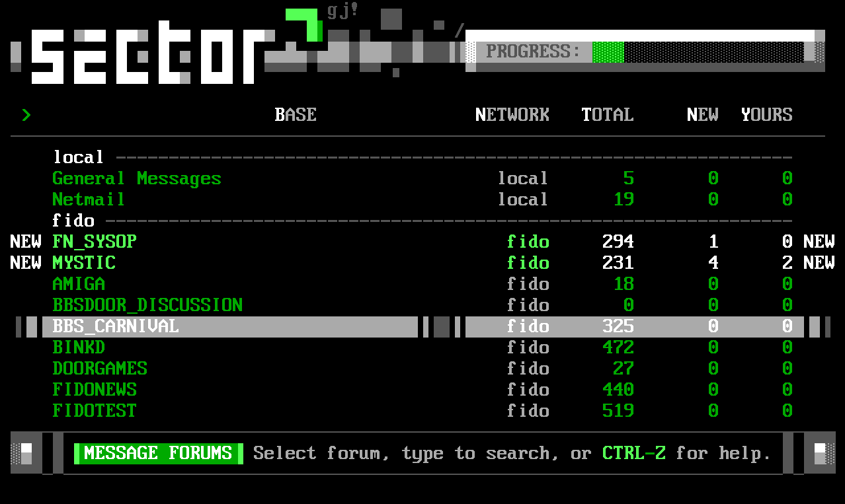
Task: Open the General Messages forum
Action: coord(137,178)
